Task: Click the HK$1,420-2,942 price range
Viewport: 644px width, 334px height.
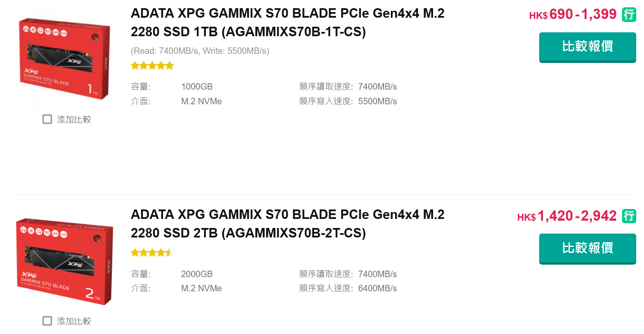Action: point(567,216)
